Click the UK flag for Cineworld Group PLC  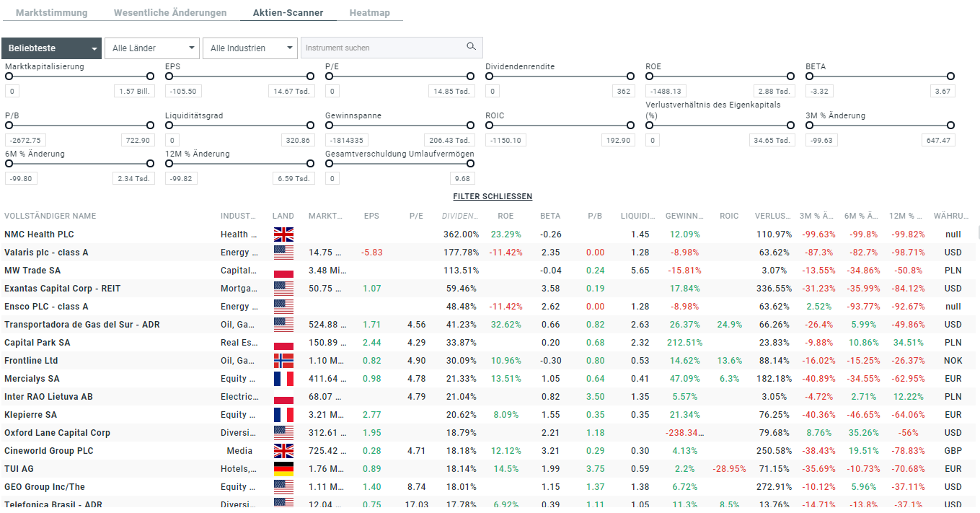(283, 451)
